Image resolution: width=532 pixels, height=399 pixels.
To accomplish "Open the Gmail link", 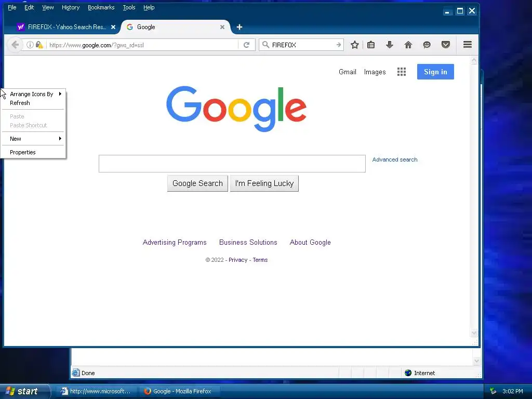I will 348,72.
